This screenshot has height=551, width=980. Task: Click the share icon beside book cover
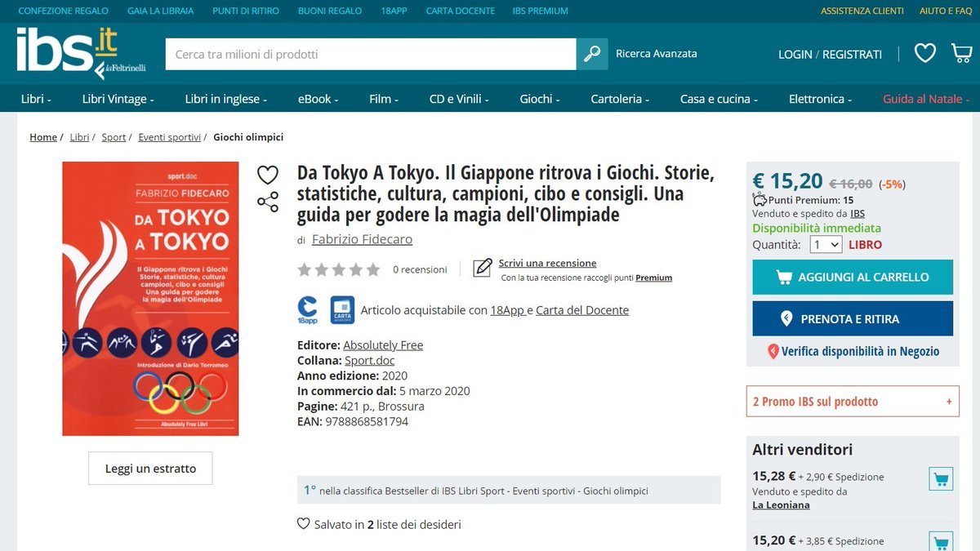268,202
